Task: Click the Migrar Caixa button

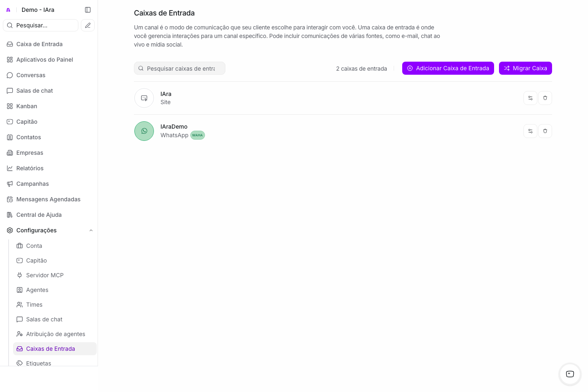Action: click(526, 68)
